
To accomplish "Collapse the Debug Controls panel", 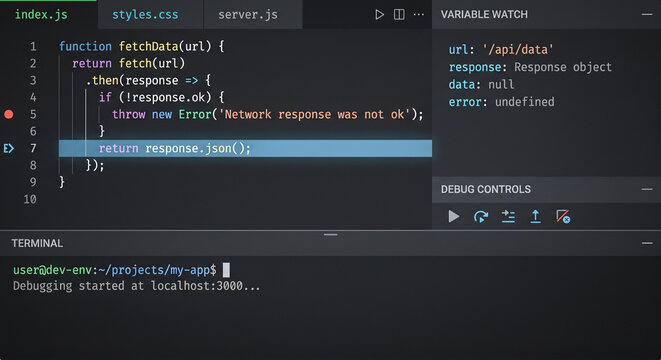I will point(647,189).
